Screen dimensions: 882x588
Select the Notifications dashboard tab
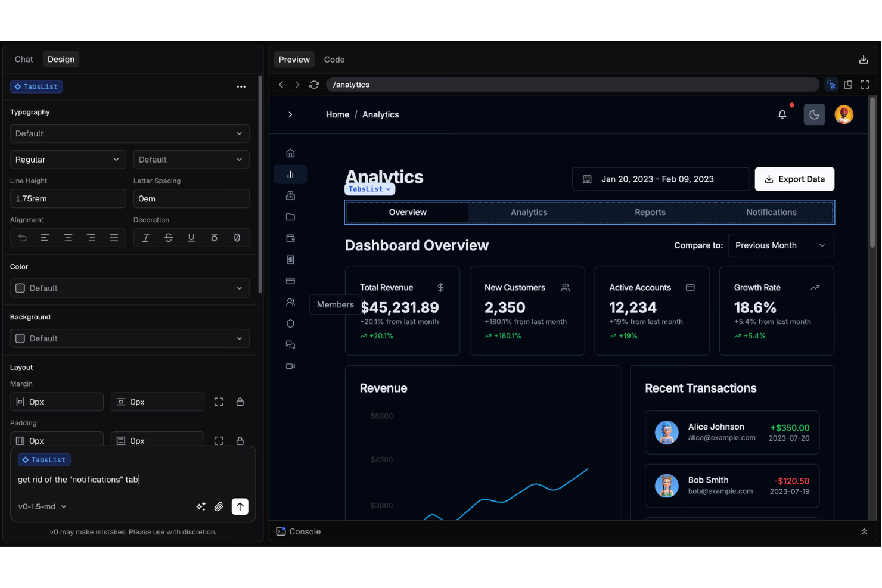[771, 212]
